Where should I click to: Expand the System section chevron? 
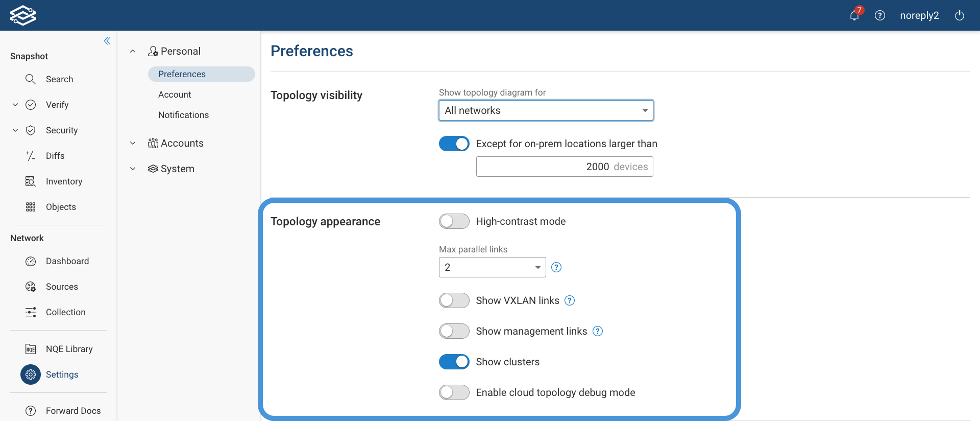click(133, 169)
